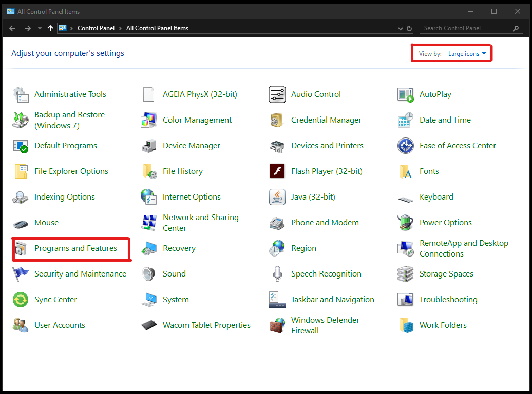Expand the address bar history dropdown
The height and width of the screenshot is (394, 532).
tap(400, 28)
